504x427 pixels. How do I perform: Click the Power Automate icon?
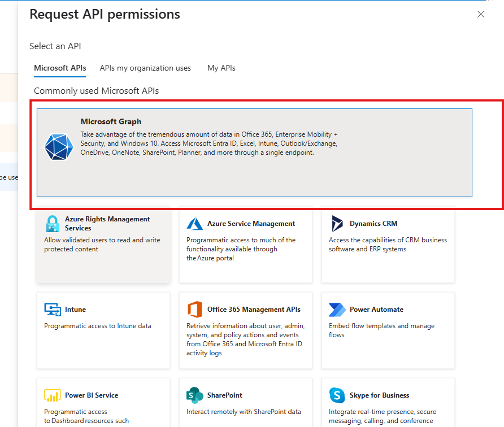click(x=337, y=310)
